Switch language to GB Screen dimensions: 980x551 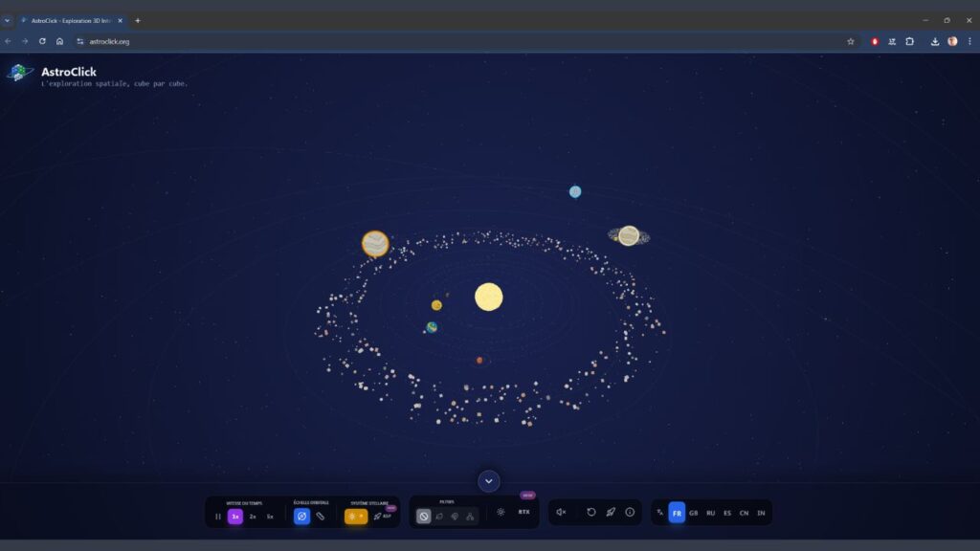tap(693, 513)
